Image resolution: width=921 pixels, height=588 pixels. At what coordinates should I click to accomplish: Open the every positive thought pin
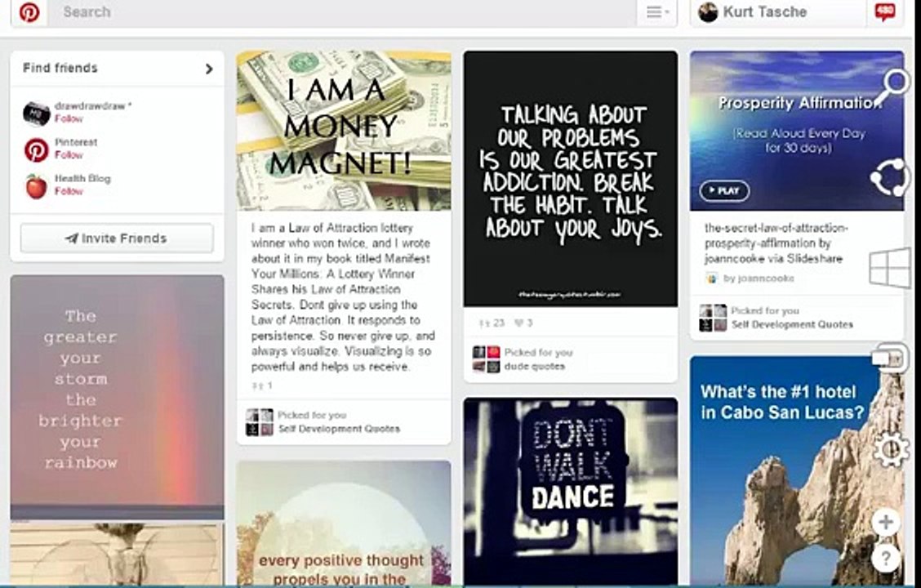(x=344, y=523)
